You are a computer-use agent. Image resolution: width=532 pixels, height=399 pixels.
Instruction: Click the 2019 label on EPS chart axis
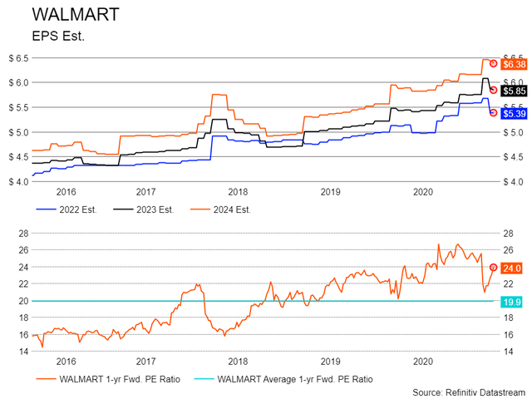point(331,192)
